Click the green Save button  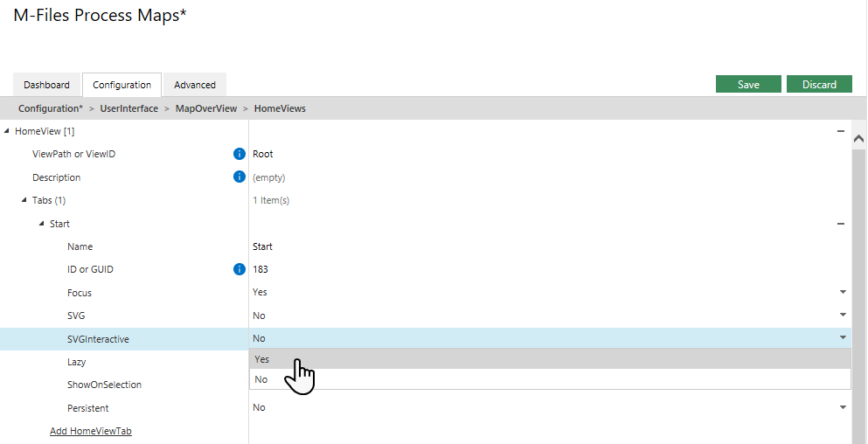[x=748, y=84]
